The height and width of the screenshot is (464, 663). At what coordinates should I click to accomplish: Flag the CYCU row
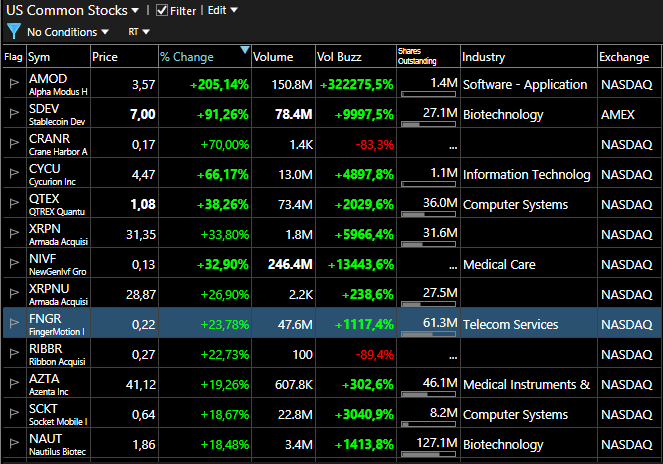pyautogui.click(x=14, y=173)
